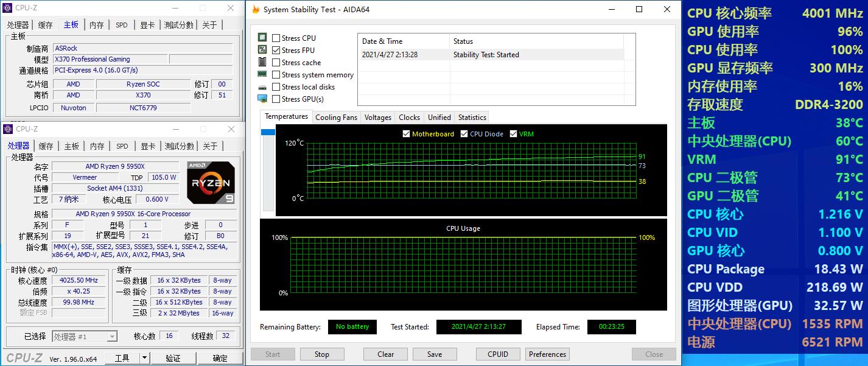Screen dimensions: 868x366
Task: Click the 确定 button in CPU-Z
Action: point(220,358)
